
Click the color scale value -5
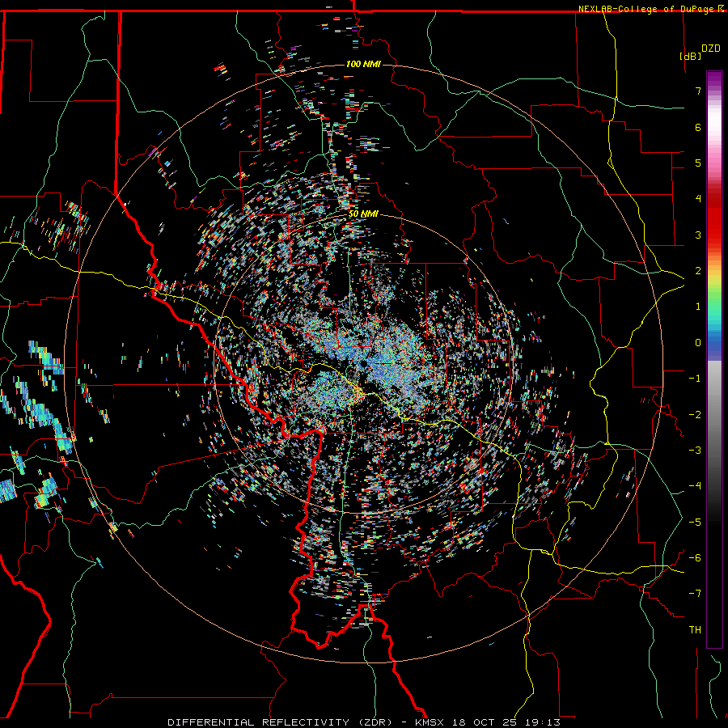click(695, 523)
